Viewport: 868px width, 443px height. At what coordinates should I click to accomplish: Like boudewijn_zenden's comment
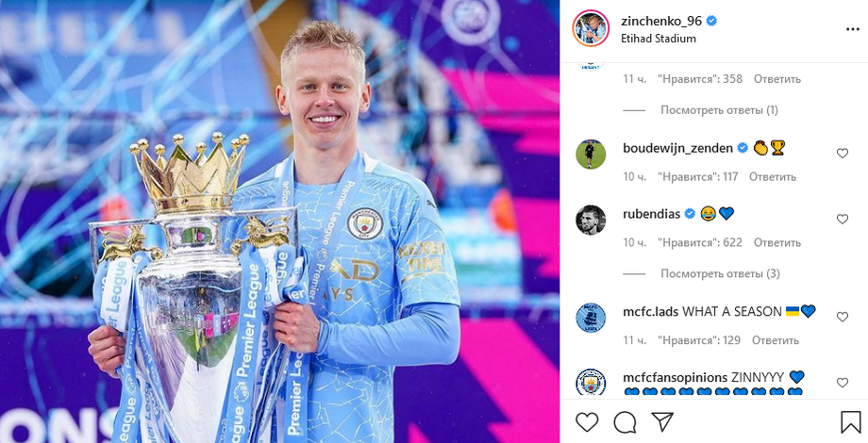click(842, 154)
